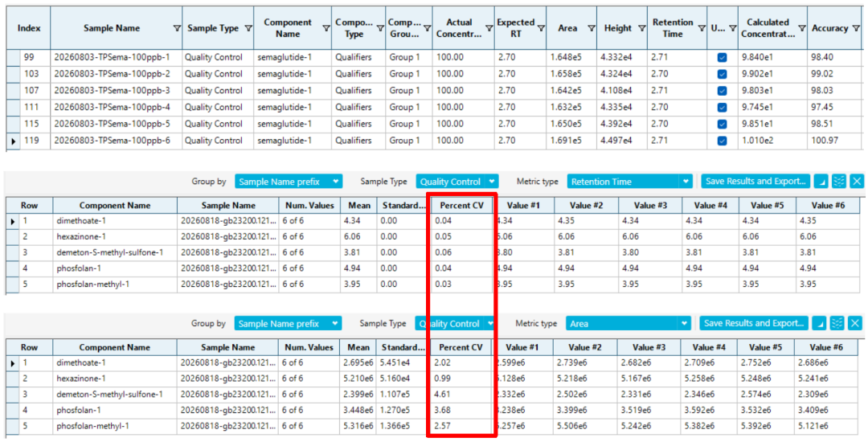Screen dimensions: 868x442
Task: Click area value 1.648e5
Action: [566, 58]
